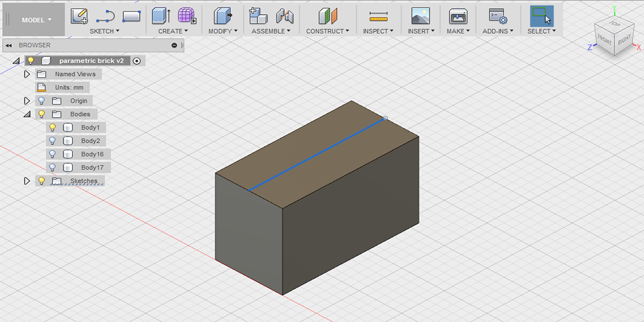Click the Bodies folder icon

pos(56,114)
